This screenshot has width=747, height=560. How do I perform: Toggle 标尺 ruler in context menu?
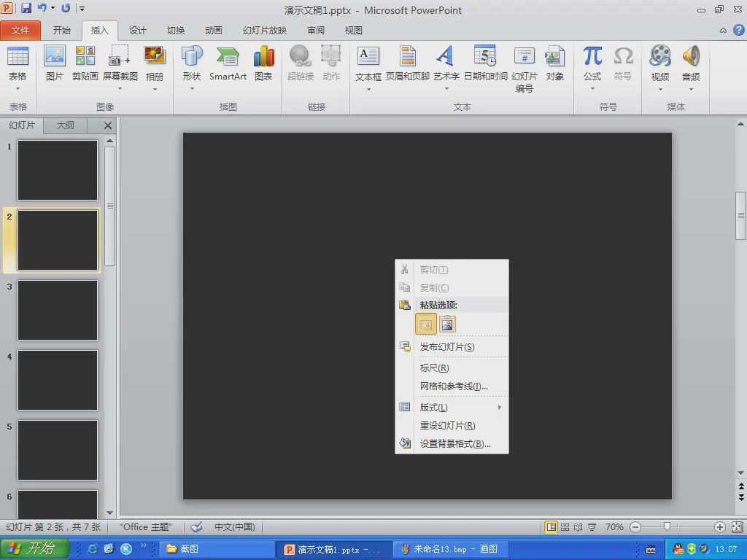(434, 368)
